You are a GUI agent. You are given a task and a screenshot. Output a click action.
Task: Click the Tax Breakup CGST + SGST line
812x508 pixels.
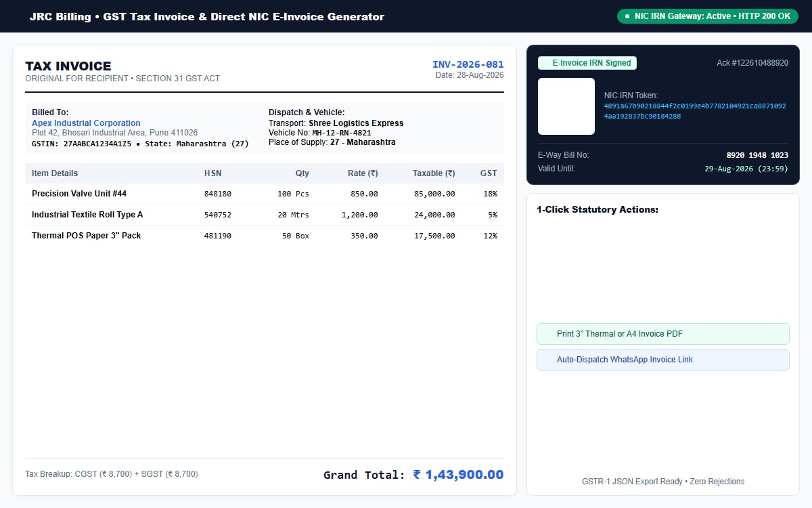[112, 474]
